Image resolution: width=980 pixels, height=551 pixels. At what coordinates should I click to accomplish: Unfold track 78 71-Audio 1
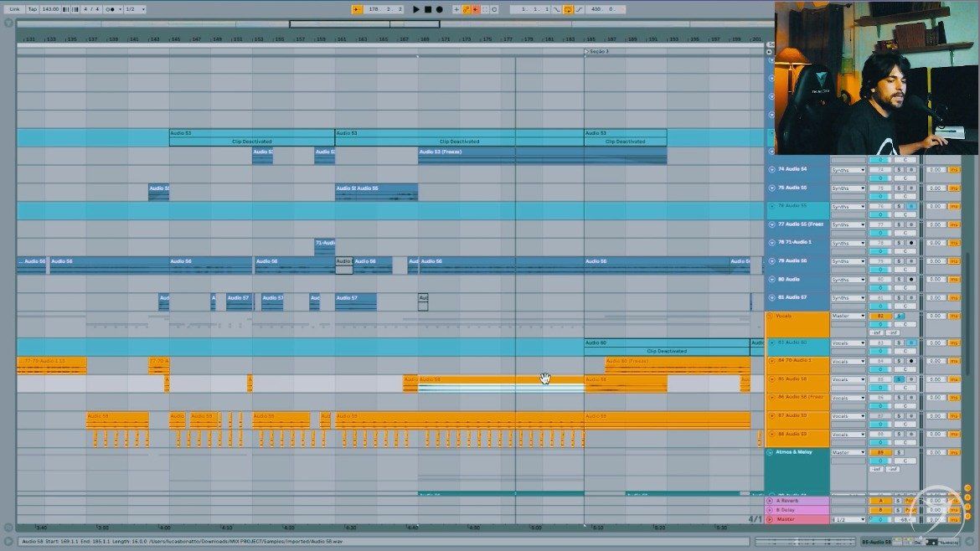[772, 242]
